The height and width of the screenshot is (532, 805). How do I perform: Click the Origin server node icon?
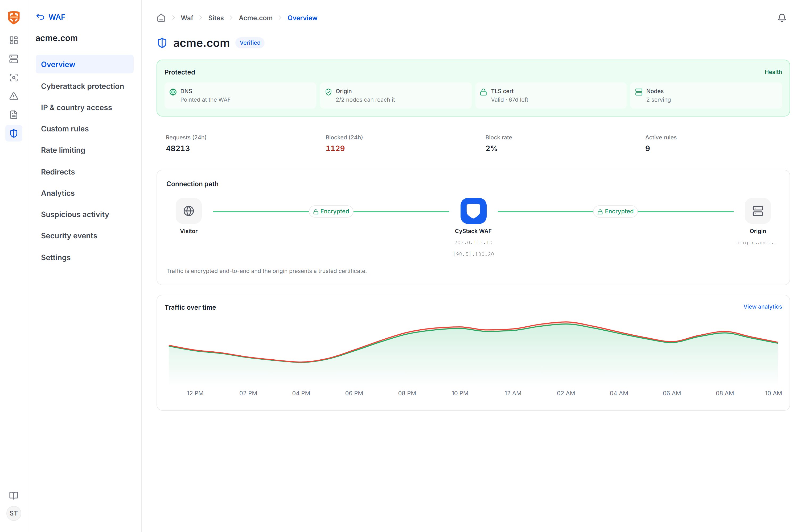coord(757,211)
